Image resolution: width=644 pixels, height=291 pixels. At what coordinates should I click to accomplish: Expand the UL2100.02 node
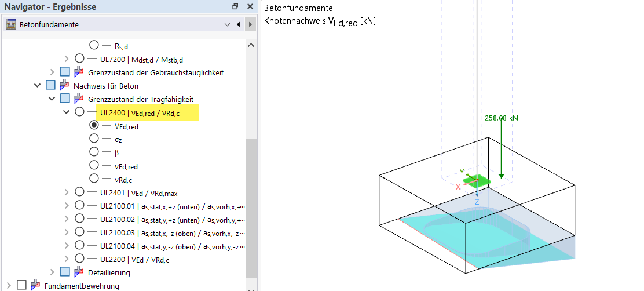coord(67,218)
